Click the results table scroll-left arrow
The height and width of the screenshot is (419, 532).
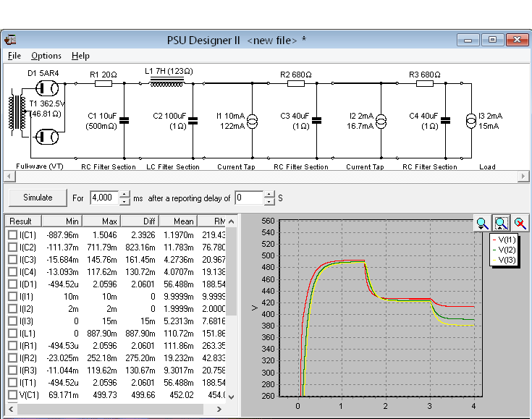click(11, 409)
